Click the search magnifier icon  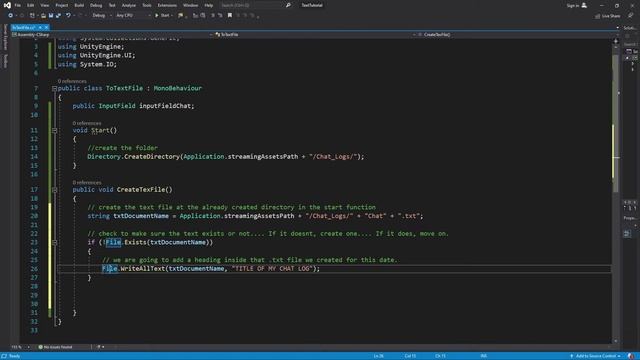288,5
